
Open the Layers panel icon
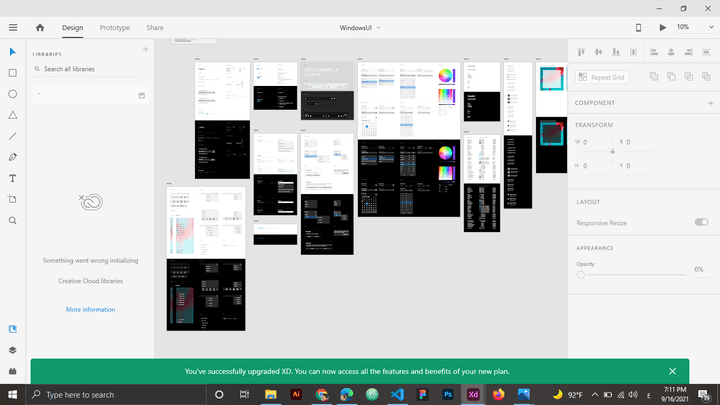pos(13,350)
